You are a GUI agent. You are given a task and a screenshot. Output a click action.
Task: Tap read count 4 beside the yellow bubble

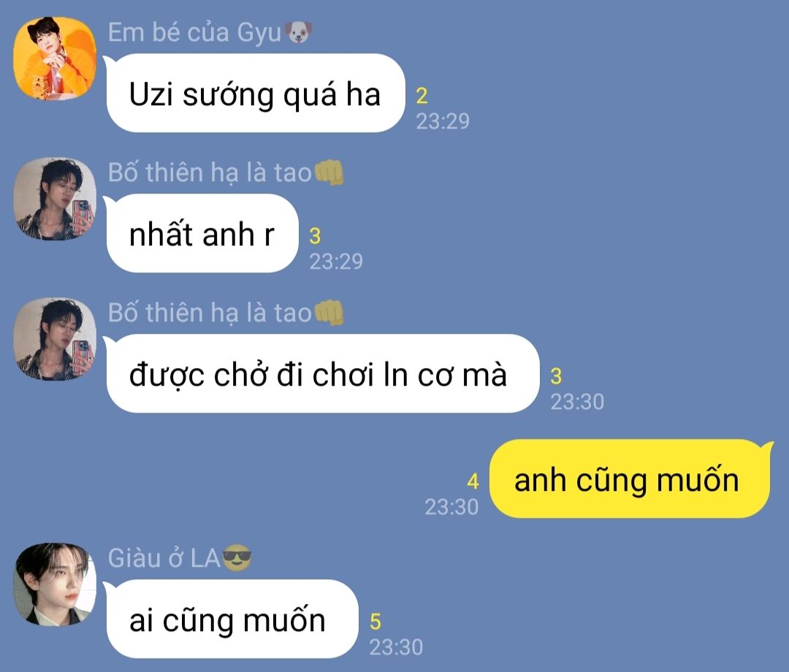(473, 482)
